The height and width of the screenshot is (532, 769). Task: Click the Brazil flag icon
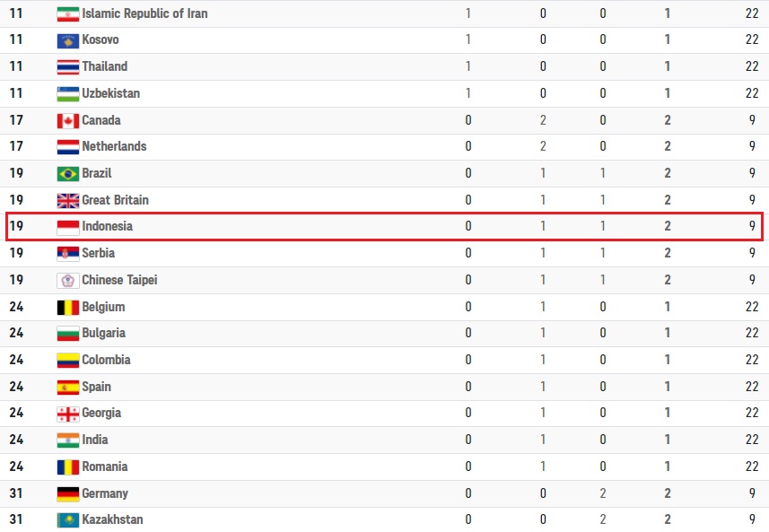[67, 174]
